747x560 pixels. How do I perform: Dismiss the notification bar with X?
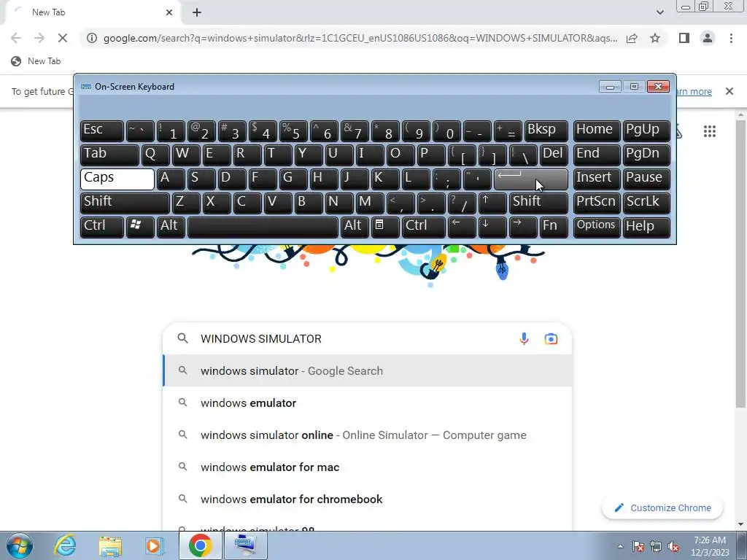[x=729, y=91]
